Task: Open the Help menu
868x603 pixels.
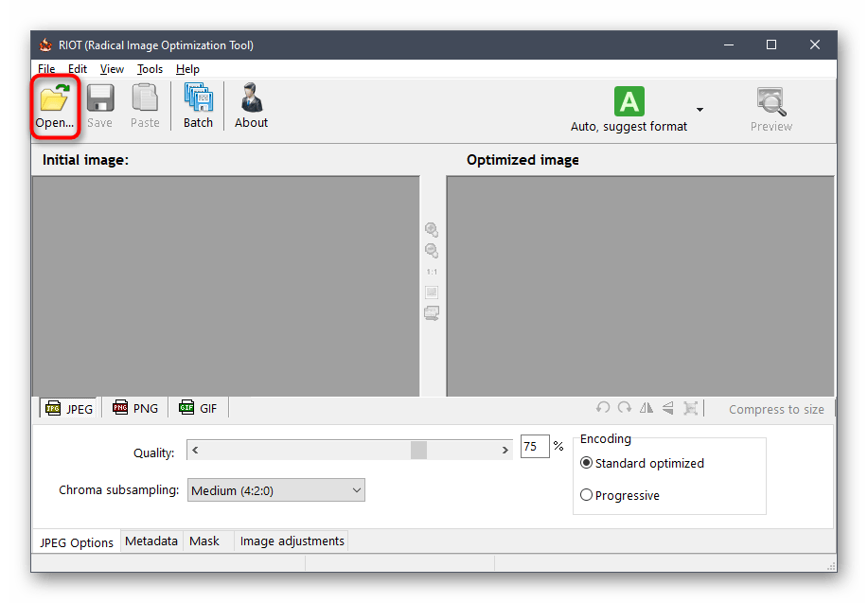Action: 187,69
